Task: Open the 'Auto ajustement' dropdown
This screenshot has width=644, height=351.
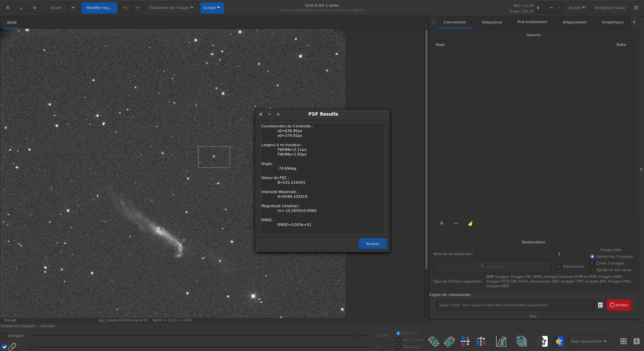Action: tap(589, 341)
